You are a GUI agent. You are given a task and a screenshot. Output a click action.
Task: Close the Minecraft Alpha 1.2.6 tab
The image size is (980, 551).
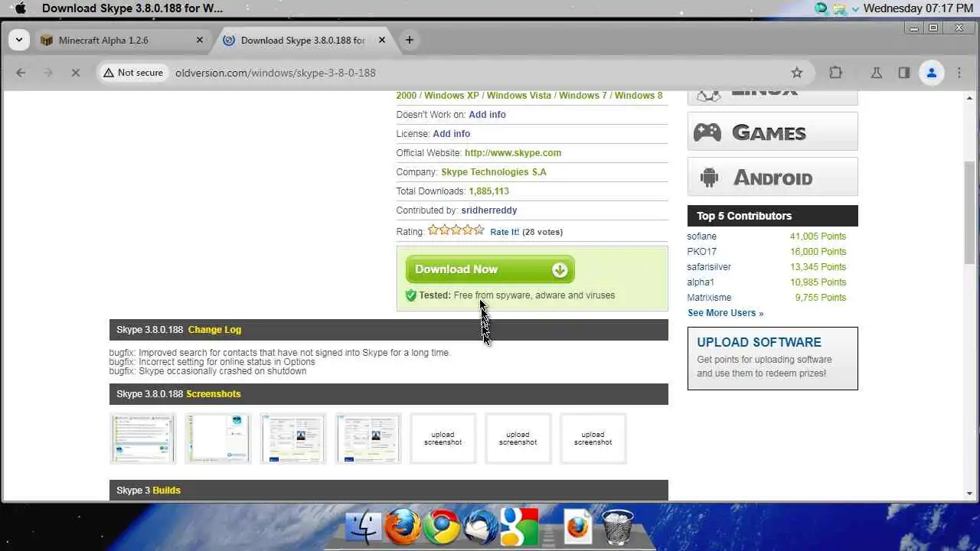(200, 41)
